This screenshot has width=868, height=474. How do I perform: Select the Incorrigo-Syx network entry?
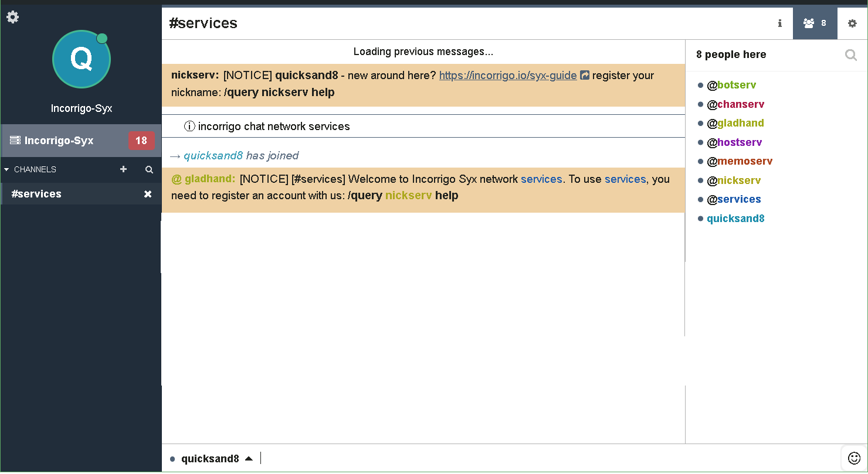[59, 141]
